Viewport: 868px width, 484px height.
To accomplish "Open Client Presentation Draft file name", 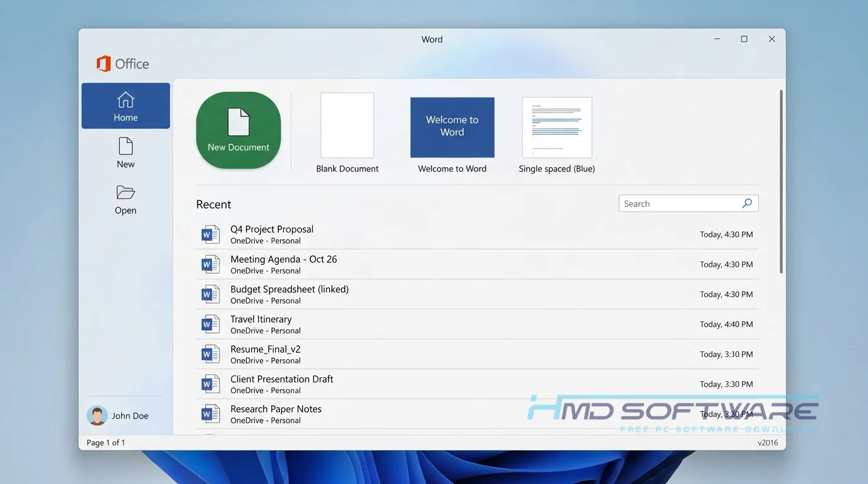I will tap(282, 379).
